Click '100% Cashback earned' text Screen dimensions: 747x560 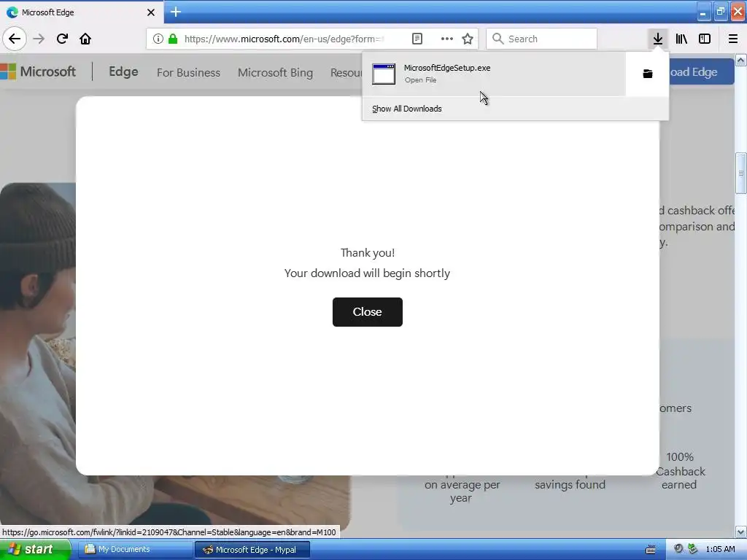680,471
